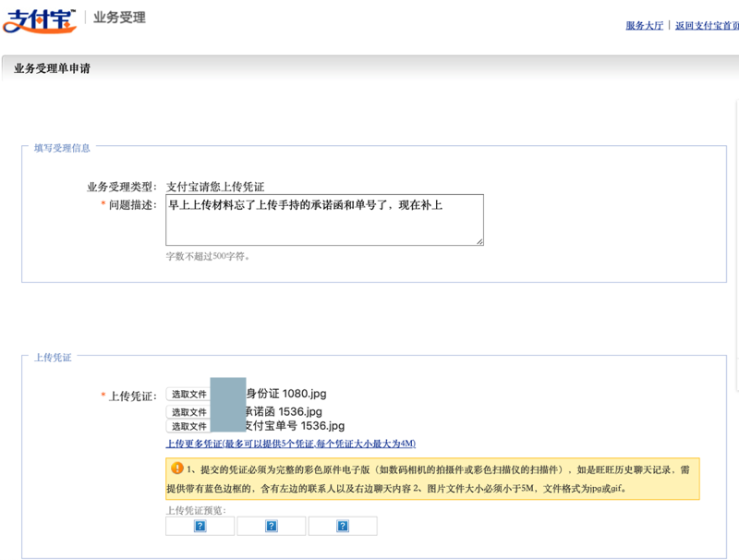
Task: Click the 问题描述 field label
Action: 132,205
